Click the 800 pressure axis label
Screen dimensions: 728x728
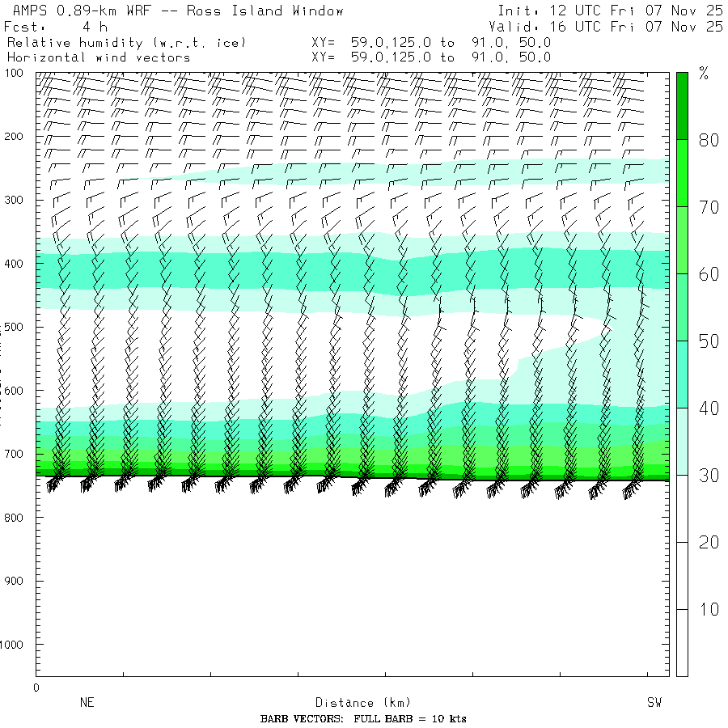[14, 518]
